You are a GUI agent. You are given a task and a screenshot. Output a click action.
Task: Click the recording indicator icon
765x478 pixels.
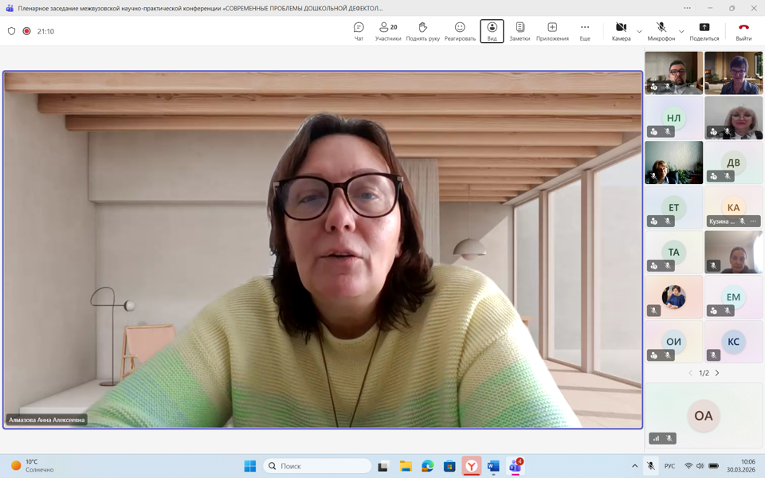click(27, 31)
